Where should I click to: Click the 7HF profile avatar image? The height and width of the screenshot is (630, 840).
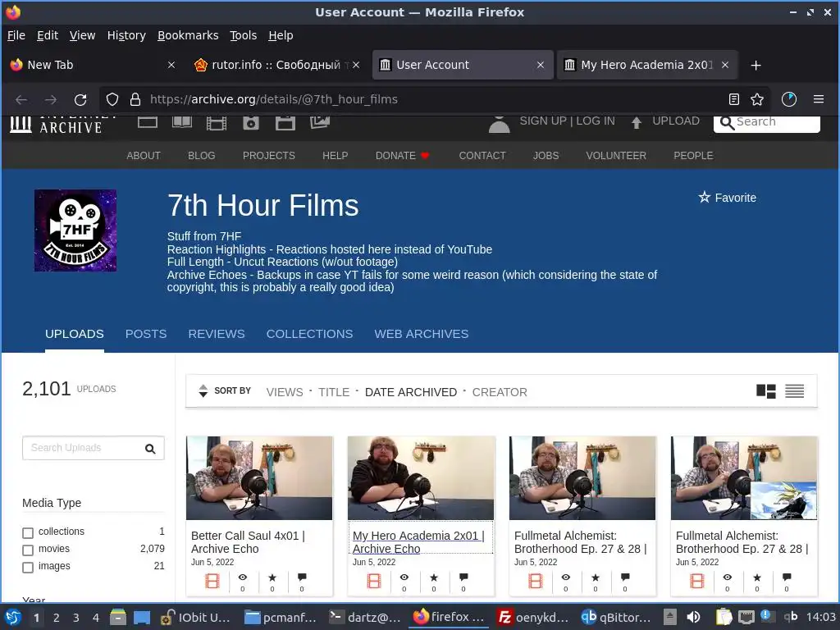click(x=75, y=231)
